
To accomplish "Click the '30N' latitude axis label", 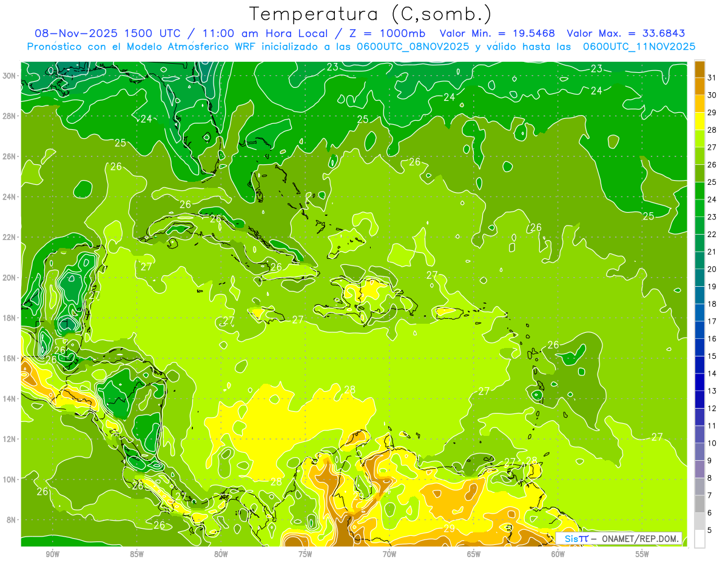I will (10, 76).
